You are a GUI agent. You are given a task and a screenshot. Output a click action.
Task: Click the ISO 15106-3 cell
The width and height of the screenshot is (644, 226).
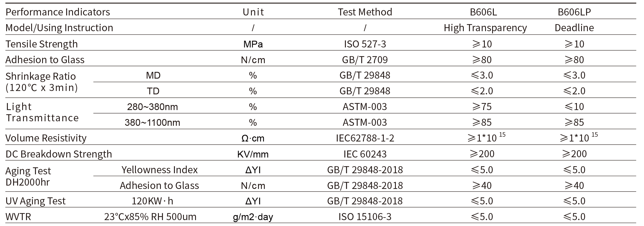[365, 217]
